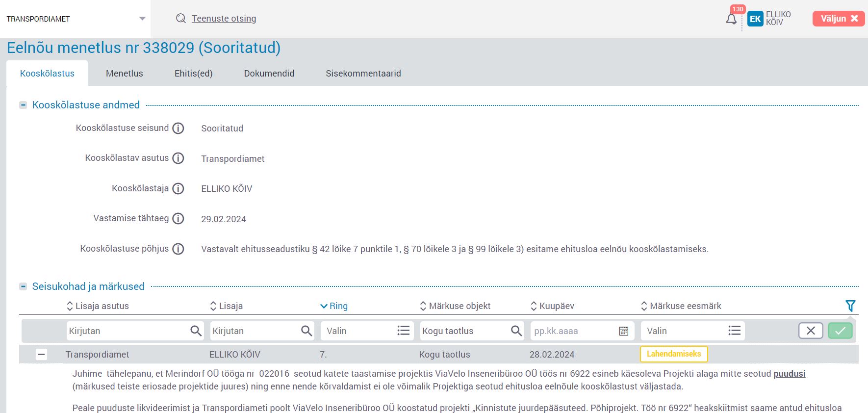Viewport: 868px width, 413px height.
Task: Sort by Lisaja column header
Action: tap(226, 306)
